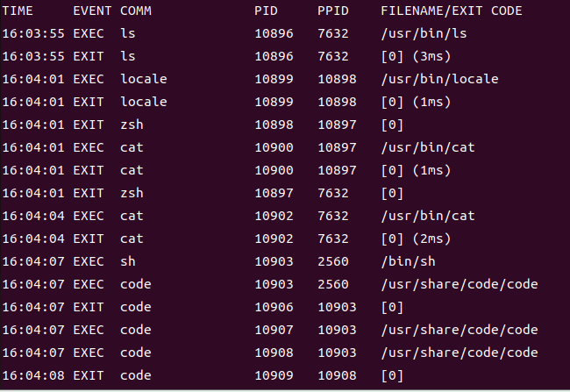This screenshot has height=392, width=570.
Task: Click the TIME column header
Action: [x=18, y=11]
